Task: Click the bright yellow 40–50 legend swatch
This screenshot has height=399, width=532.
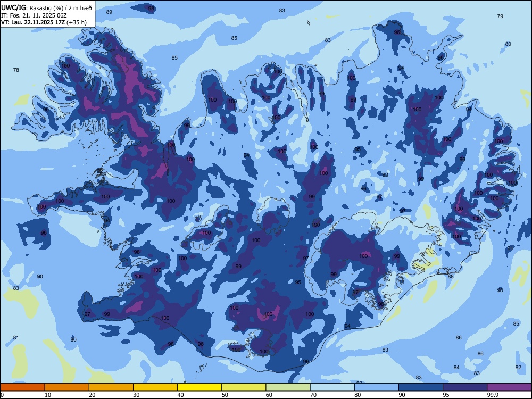Action: click(199, 387)
